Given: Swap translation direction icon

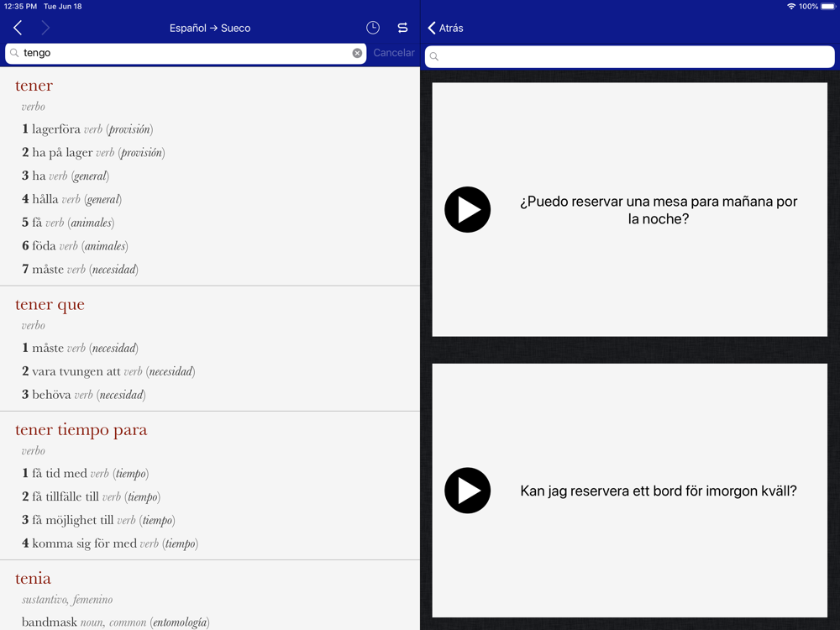Looking at the screenshot, I should pos(403,28).
